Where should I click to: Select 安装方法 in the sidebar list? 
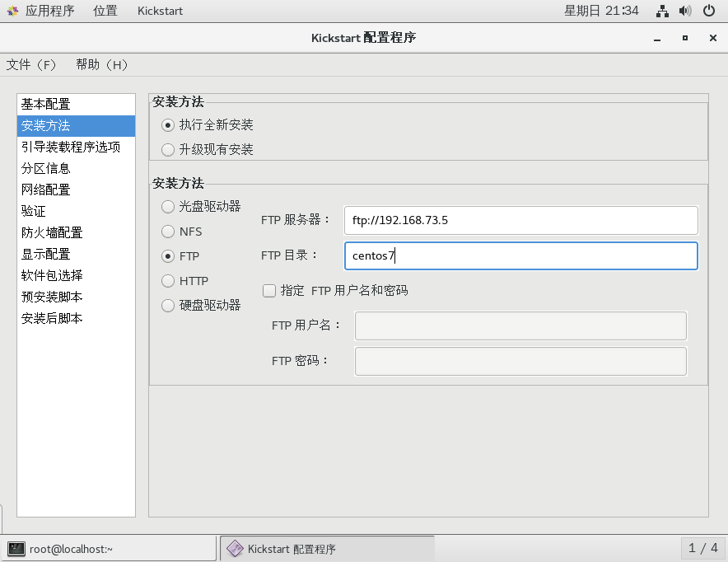(76, 126)
